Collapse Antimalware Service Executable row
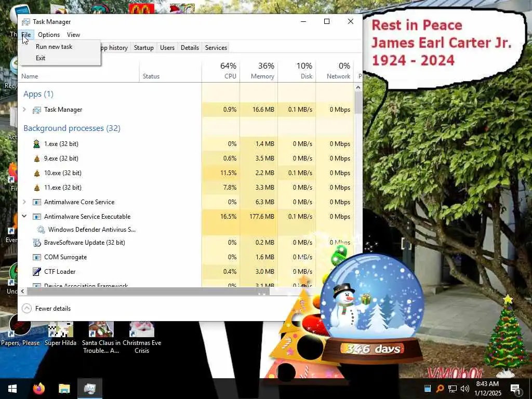Viewport: 532px width, 399px height. point(24,216)
